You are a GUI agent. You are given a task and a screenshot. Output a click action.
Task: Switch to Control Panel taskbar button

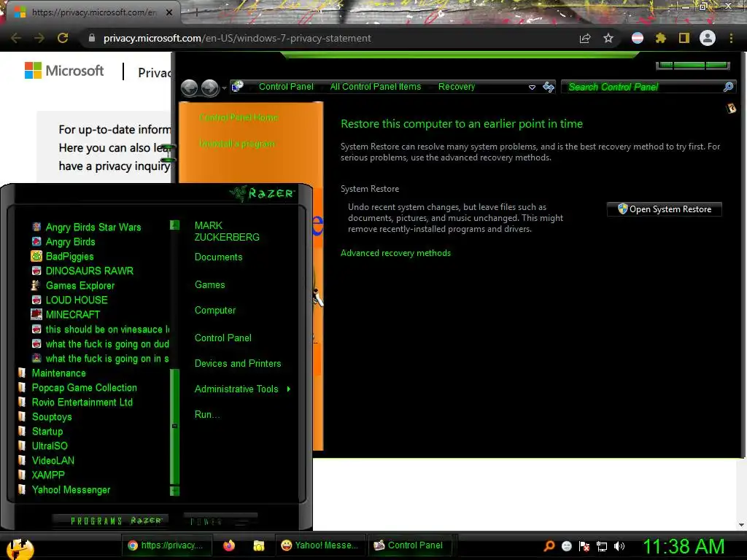(x=409, y=545)
